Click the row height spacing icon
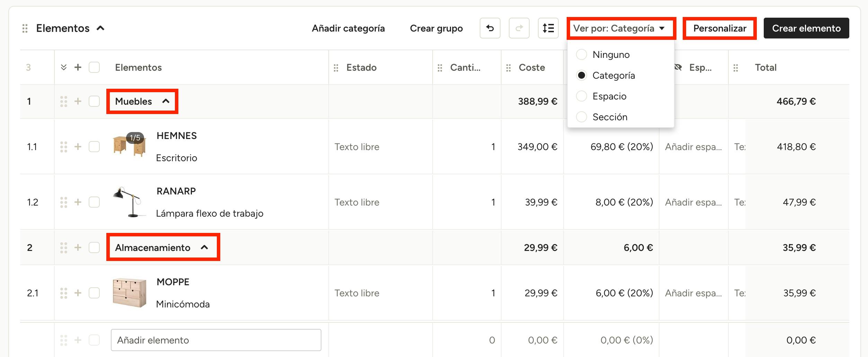Image resolution: width=868 pixels, height=357 pixels. click(x=548, y=28)
